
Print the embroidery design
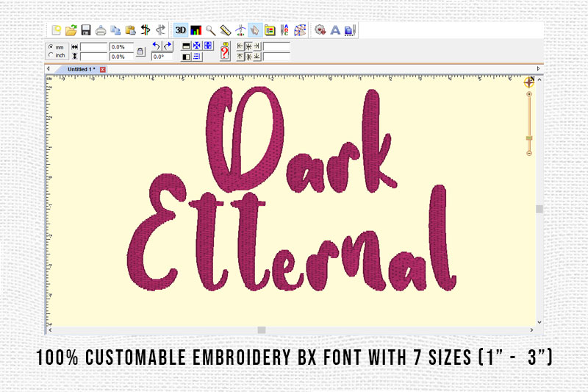[101, 30]
